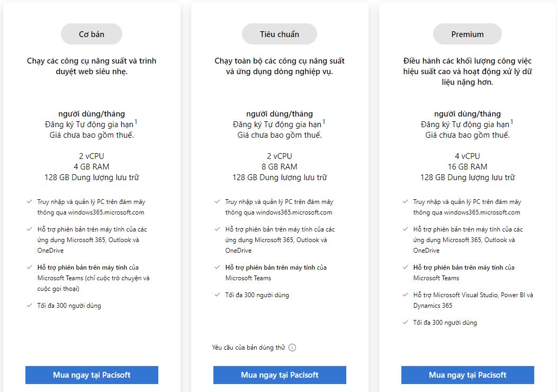
Task: Click Mua ngay tại Pacisoft under Premium
Action: pos(468,375)
